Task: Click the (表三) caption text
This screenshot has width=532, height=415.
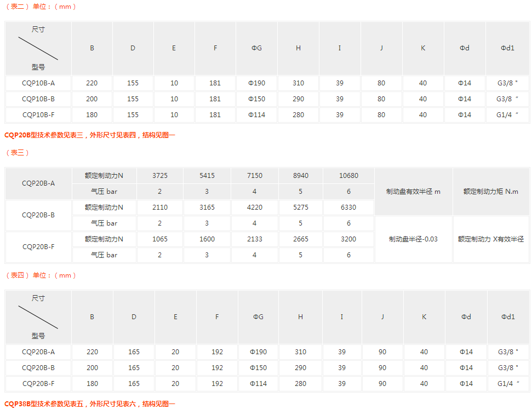Action: (18, 153)
